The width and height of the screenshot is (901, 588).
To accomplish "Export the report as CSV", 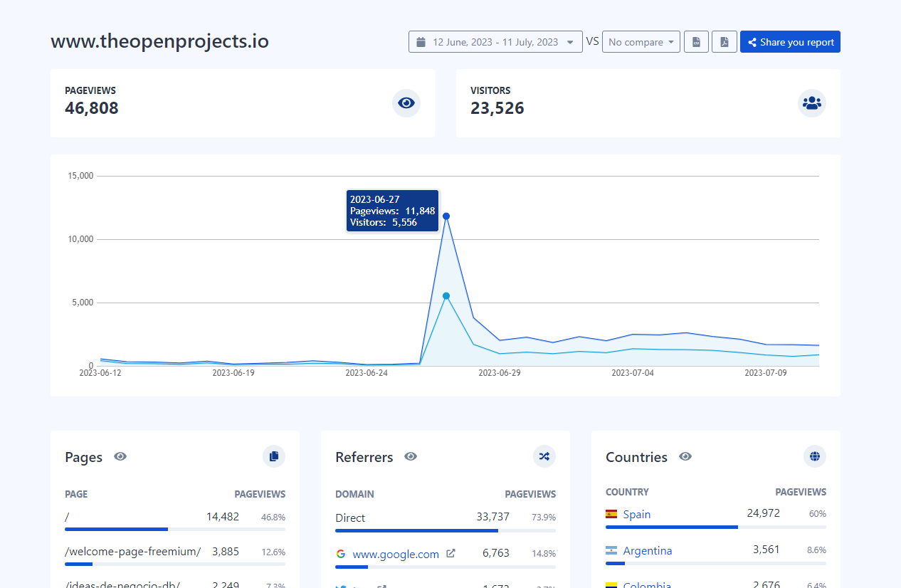I will coord(696,41).
